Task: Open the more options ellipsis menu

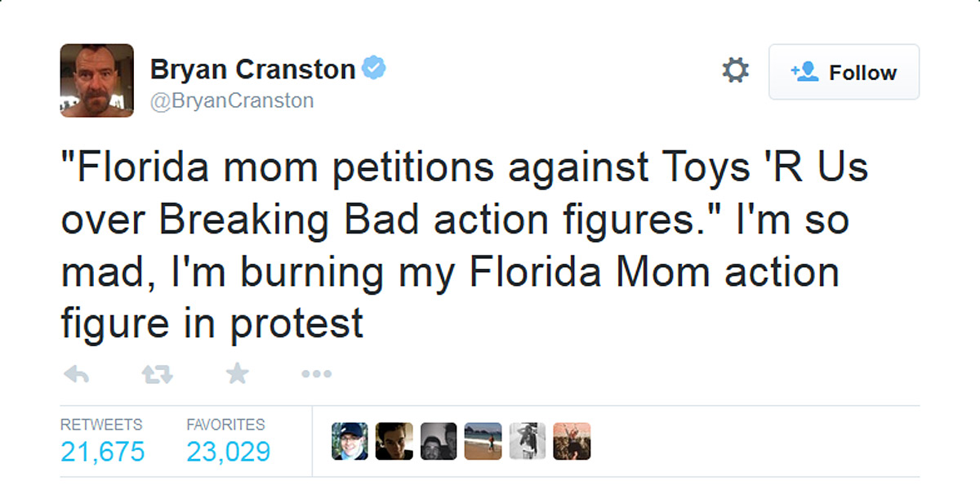Action: 316,375
